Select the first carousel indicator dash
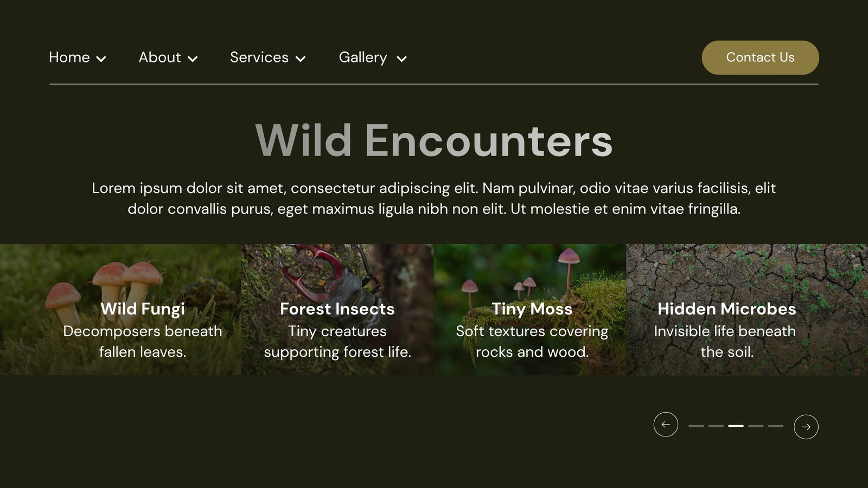The image size is (868, 488). point(696,426)
